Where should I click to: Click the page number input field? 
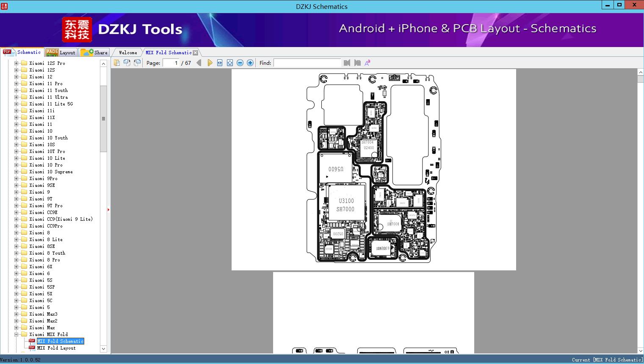[171, 63]
